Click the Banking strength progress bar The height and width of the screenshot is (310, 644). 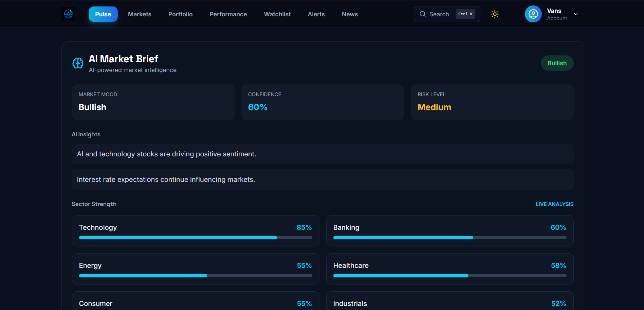pos(450,238)
